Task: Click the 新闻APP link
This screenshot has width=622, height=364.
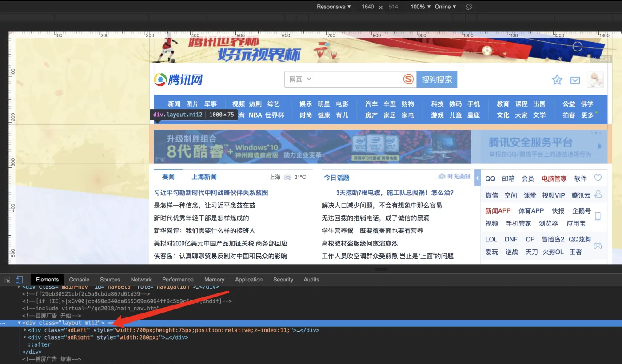Action: point(498,211)
